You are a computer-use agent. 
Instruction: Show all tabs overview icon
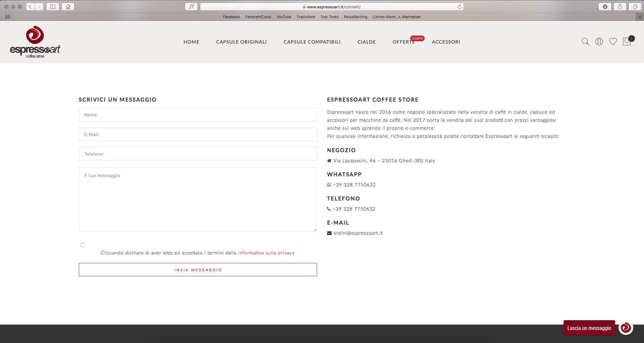click(635, 7)
